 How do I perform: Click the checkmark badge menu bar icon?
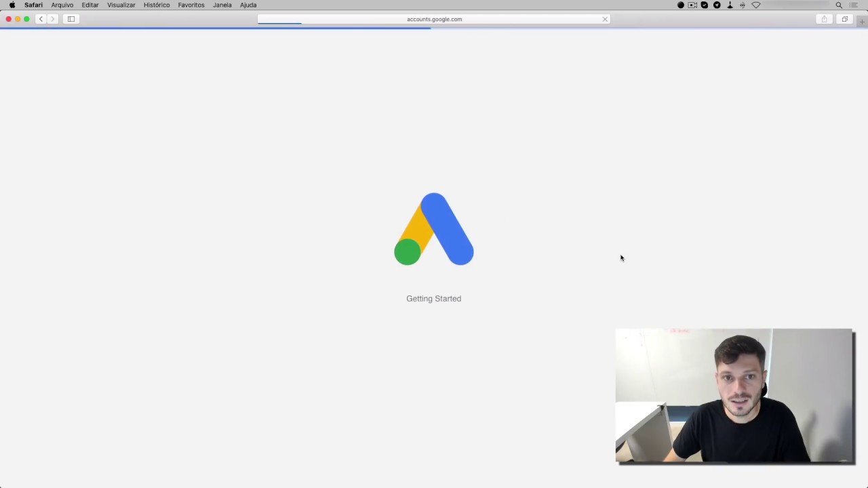coord(705,5)
